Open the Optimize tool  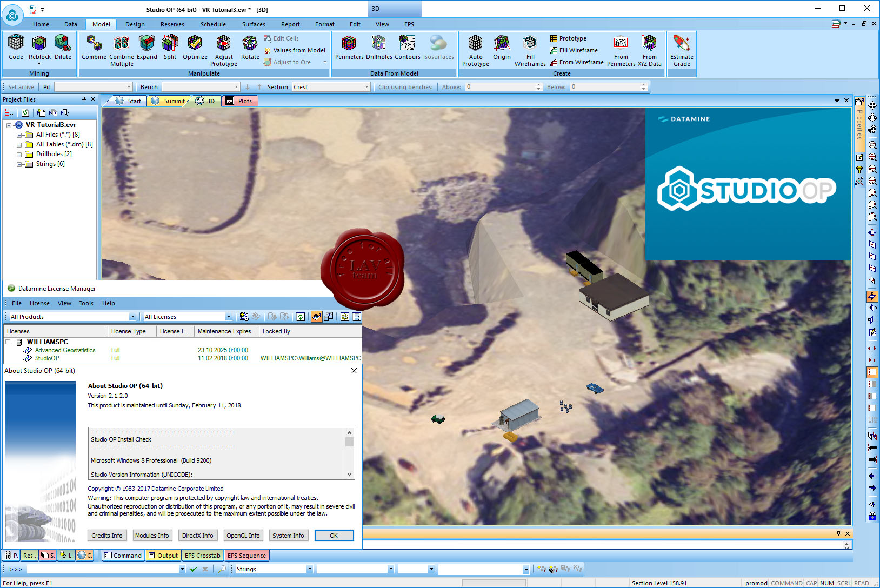coord(195,47)
